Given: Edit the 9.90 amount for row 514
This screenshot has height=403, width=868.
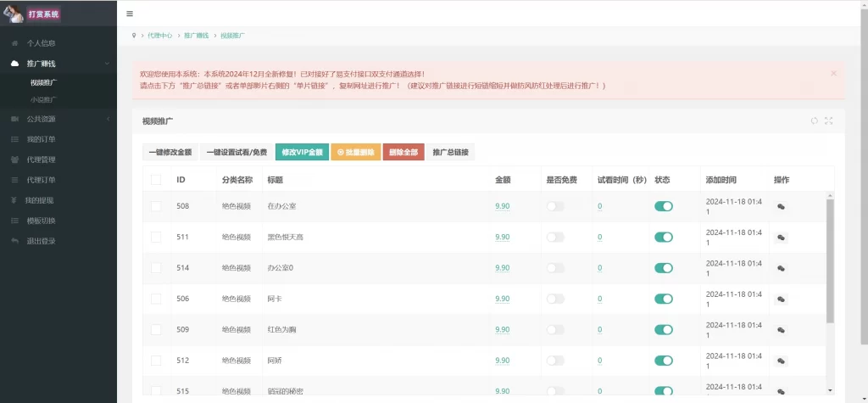Looking at the screenshot, I should 503,268.
